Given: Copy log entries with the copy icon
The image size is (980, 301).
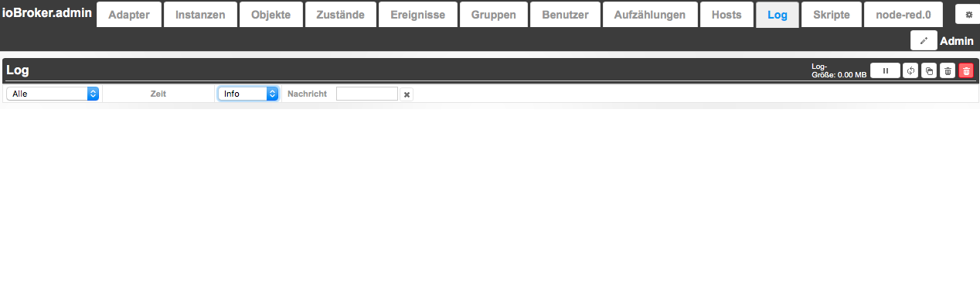Looking at the screenshot, I should tap(929, 70).
